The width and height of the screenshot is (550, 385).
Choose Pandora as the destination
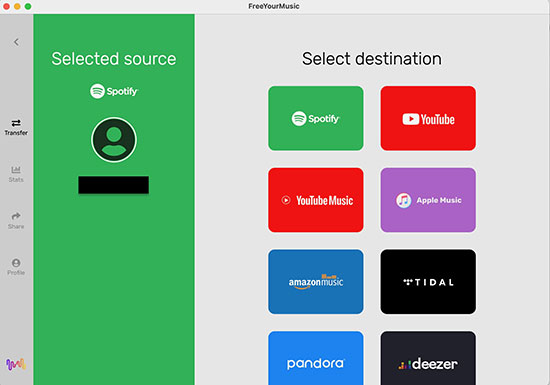[316, 358]
